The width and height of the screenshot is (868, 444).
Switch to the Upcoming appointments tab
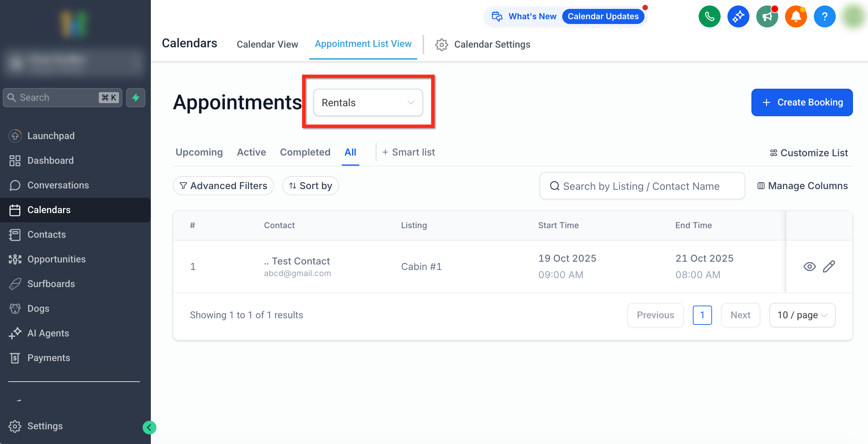coord(199,152)
